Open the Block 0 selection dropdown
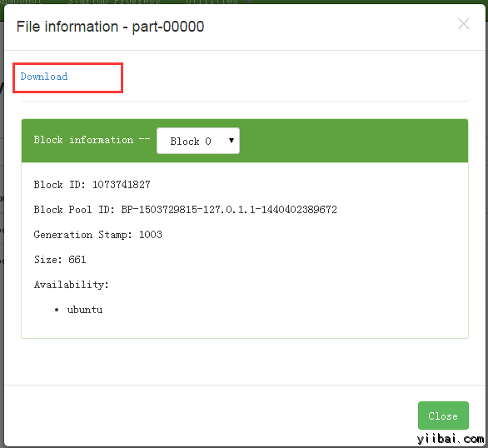 pos(198,141)
